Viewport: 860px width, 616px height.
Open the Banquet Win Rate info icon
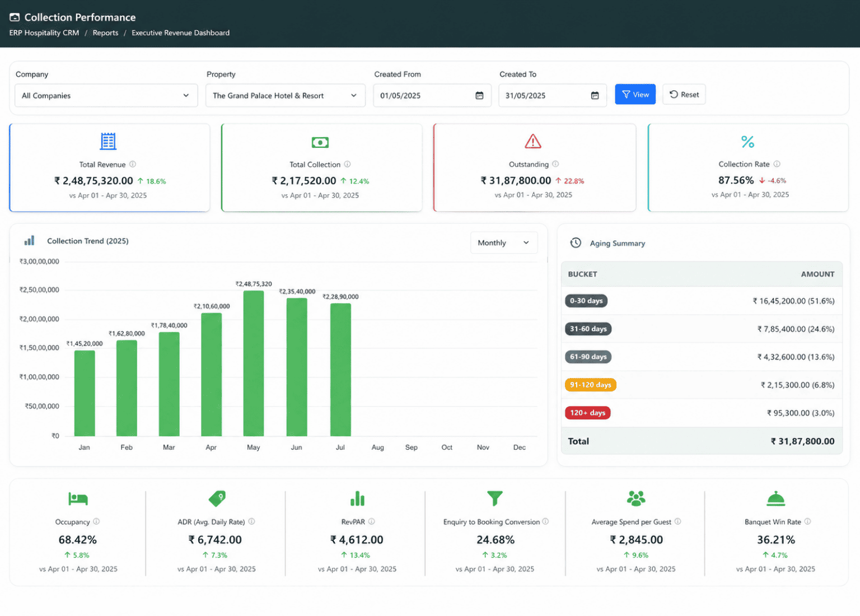(x=807, y=521)
